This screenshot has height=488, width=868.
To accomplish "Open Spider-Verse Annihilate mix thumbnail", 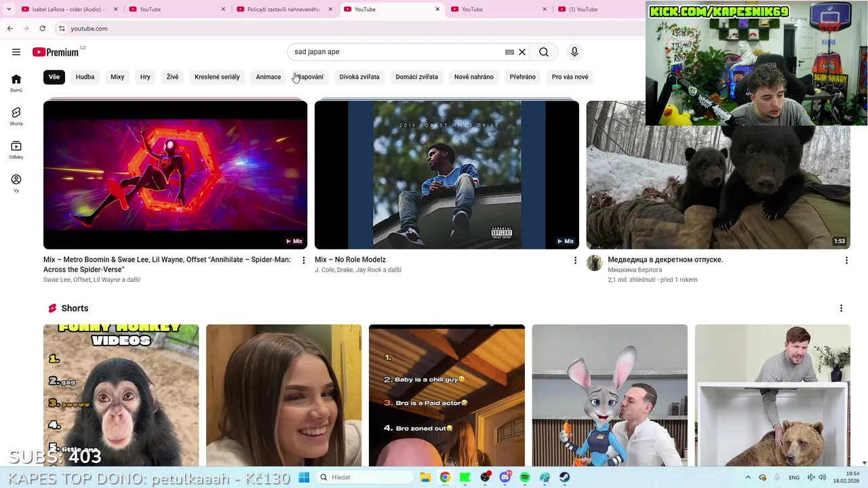I will click(x=175, y=175).
